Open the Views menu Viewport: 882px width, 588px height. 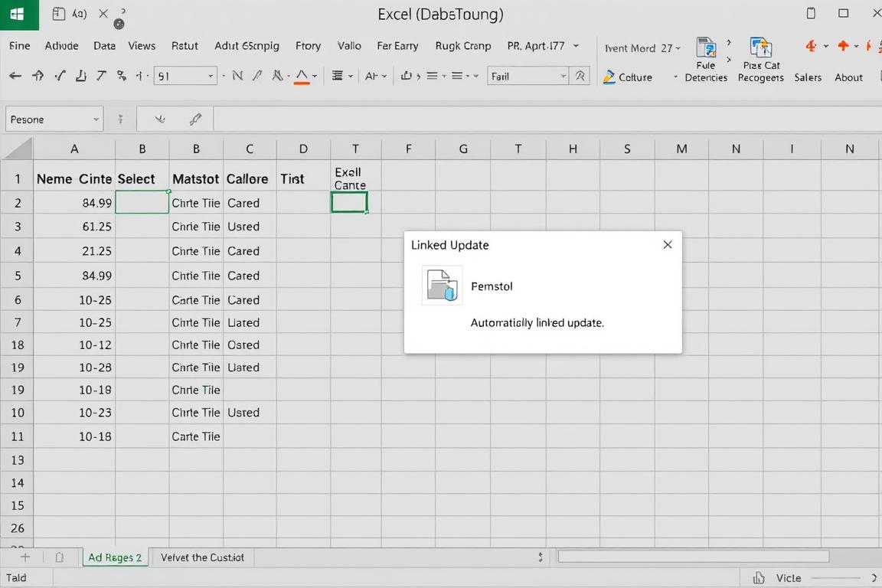click(142, 46)
